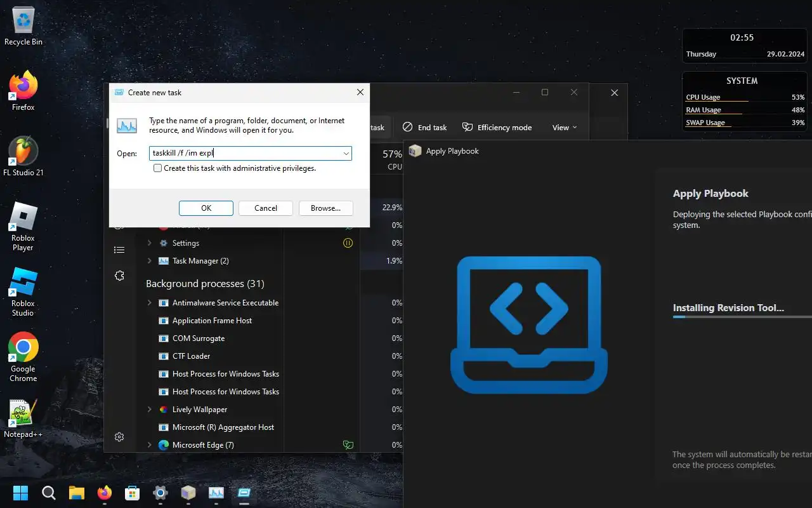Select Application Frame Host process

212,320
